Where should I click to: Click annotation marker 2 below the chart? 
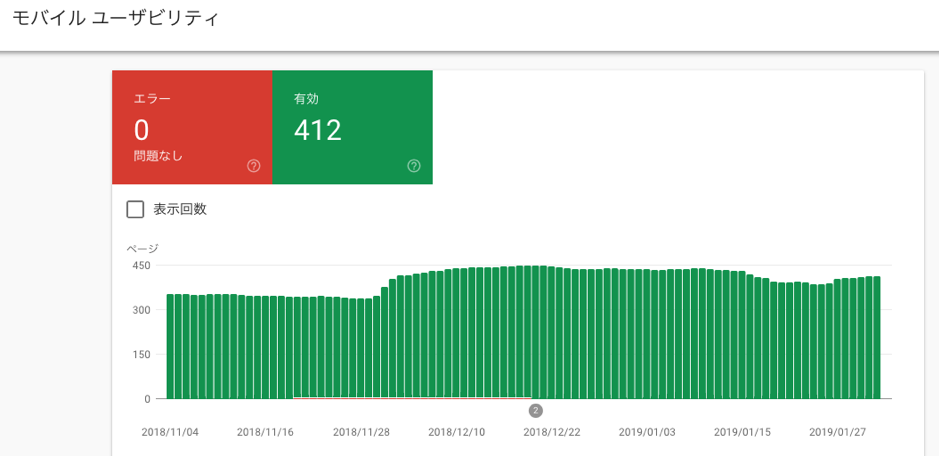[536, 410]
